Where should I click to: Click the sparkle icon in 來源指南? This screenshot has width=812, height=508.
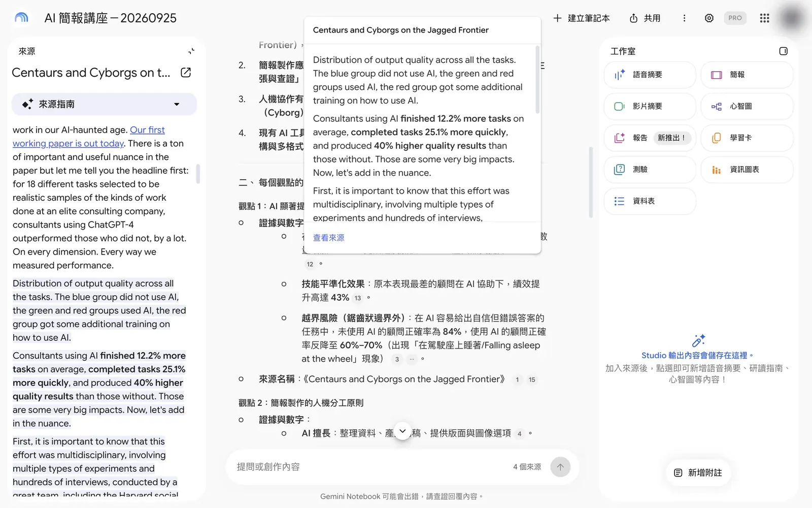(27, 104)
